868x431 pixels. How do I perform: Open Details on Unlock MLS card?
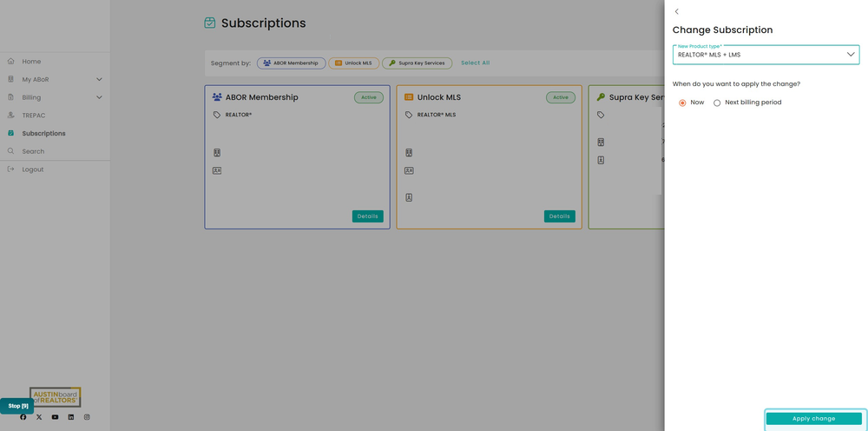560,216
